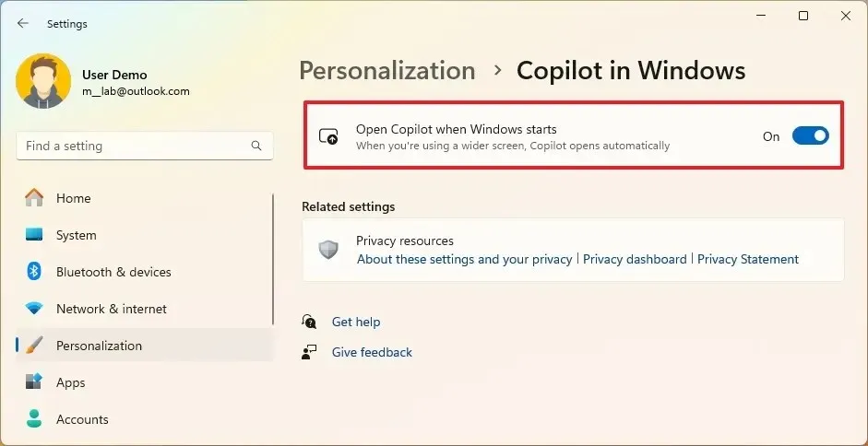
Task: Click the Home house icon
Action: [x=34, y=198]
